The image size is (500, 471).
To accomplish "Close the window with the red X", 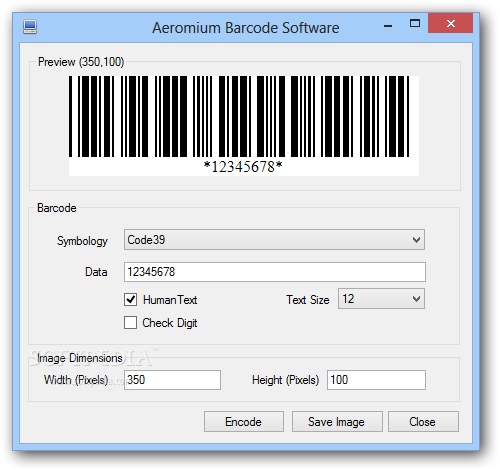I will coord(451,23).
